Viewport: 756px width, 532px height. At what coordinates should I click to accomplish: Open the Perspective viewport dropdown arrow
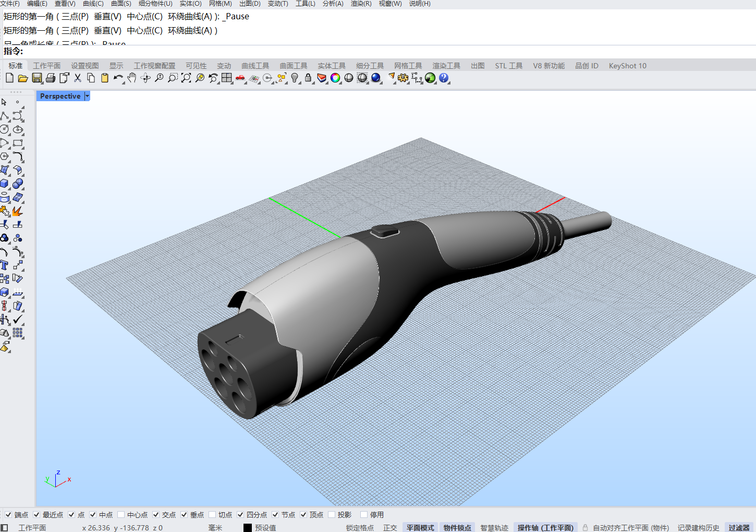pyautogui.click(x=87, y=96)
